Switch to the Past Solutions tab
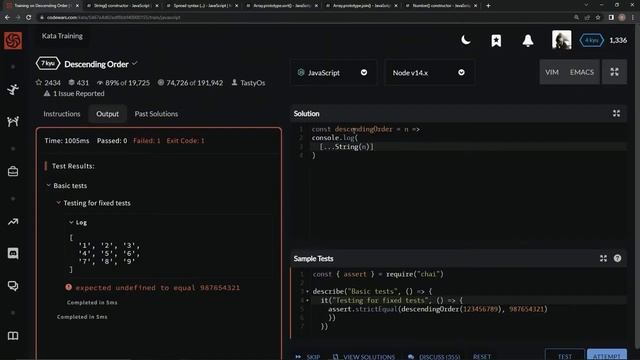 tap(156, 114)
